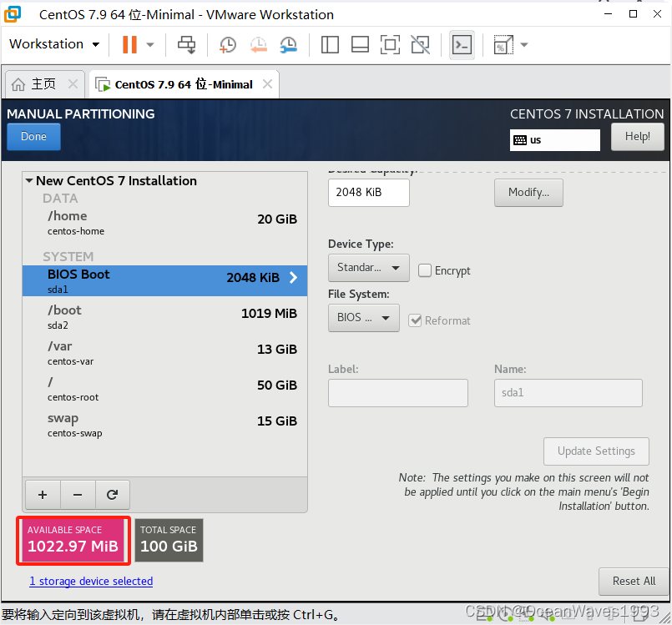Viewport: 672px width, 625px height.
Task: Click Send Ctrl+Alt+Del toolbar icon
Action: coord(186,44)
